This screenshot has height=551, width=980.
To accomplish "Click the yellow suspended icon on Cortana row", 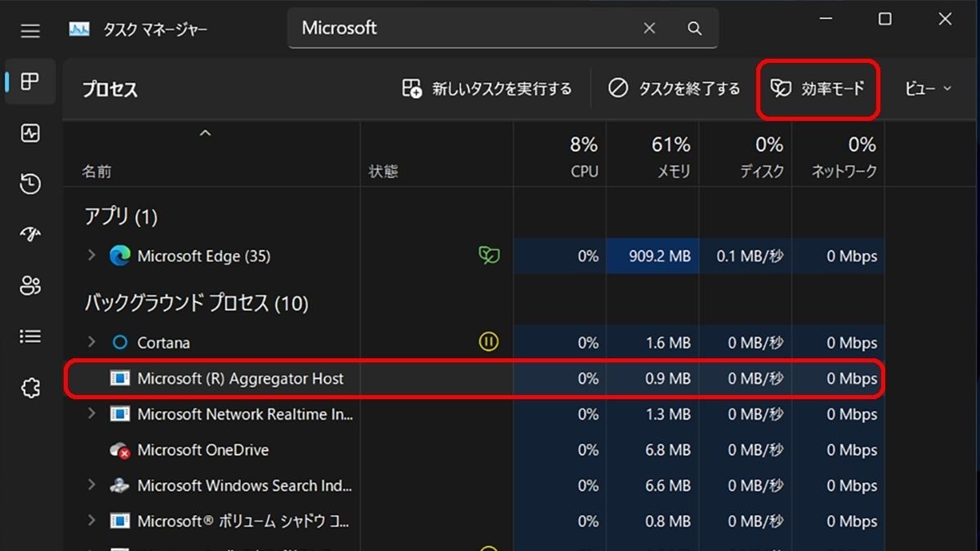I will [488, 342].
